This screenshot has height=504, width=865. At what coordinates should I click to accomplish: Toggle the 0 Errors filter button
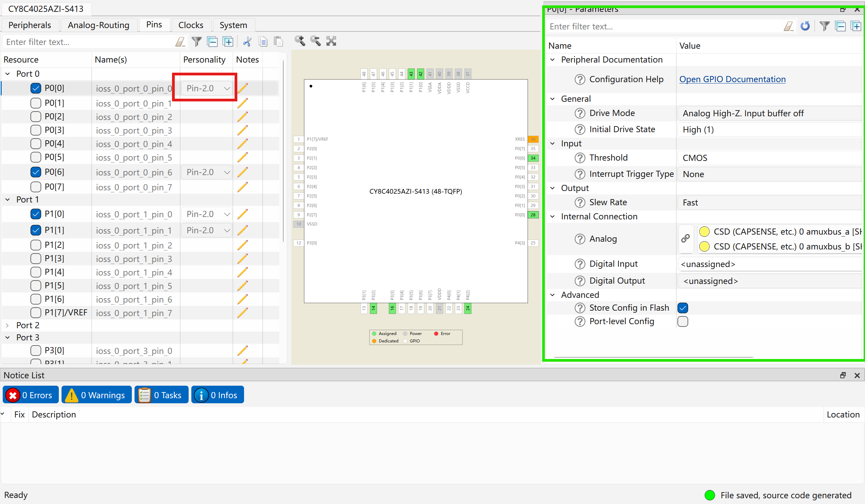pos(31,395)
